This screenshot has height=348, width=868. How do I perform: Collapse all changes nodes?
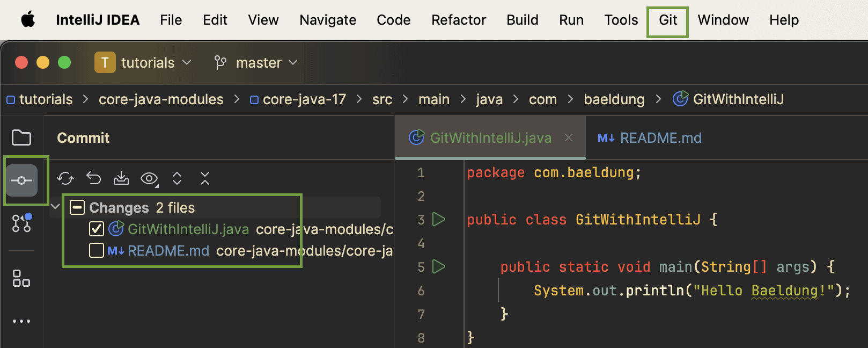coord(205,178)
